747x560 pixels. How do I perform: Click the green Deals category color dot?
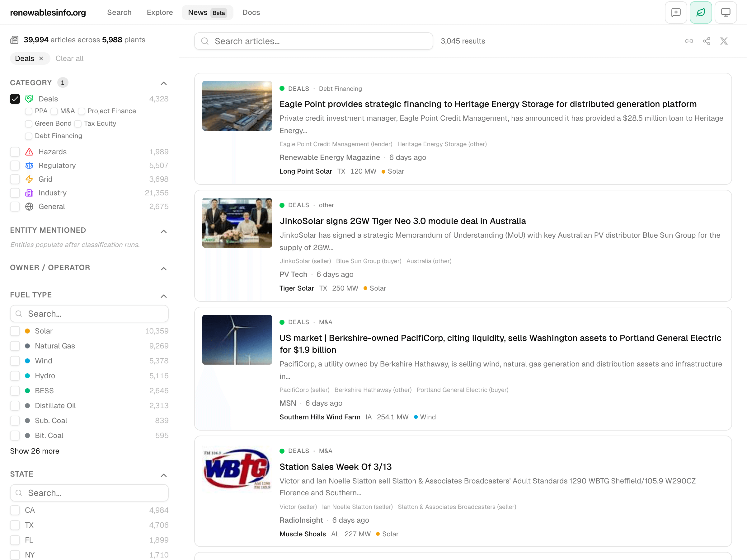pyautogui.click(x=282, y=88)
